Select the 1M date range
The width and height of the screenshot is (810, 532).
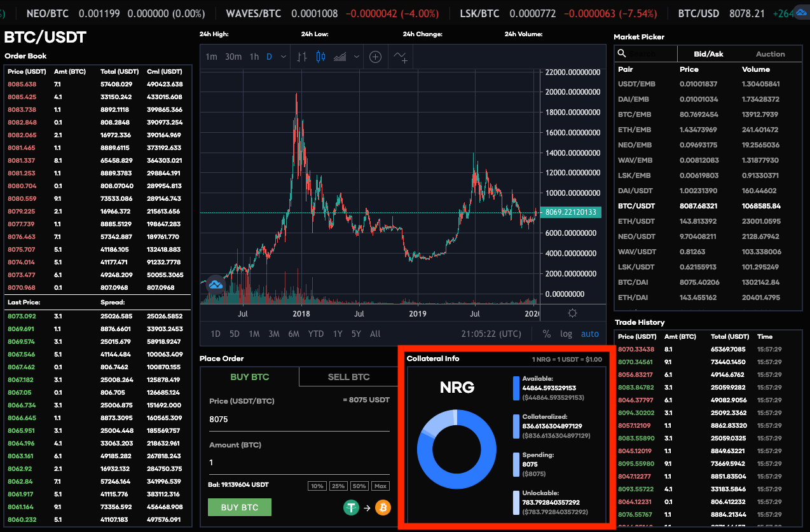(x=254, y=334)
